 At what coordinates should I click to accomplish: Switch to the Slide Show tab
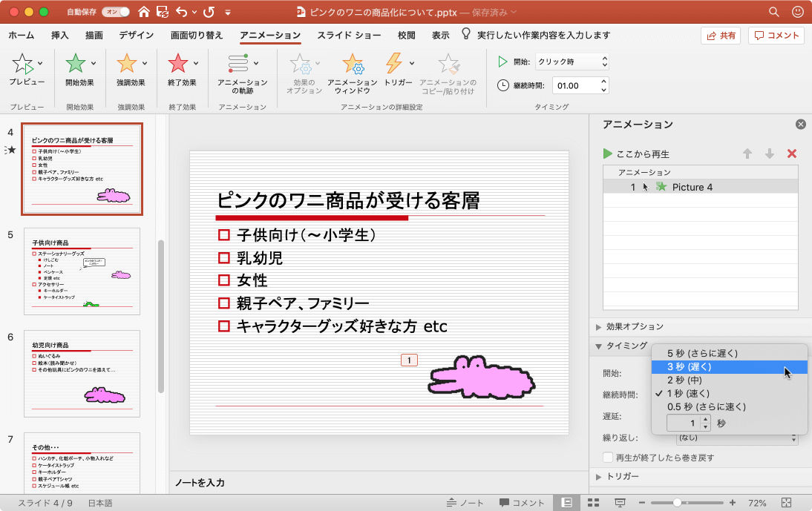pos(349,35)
